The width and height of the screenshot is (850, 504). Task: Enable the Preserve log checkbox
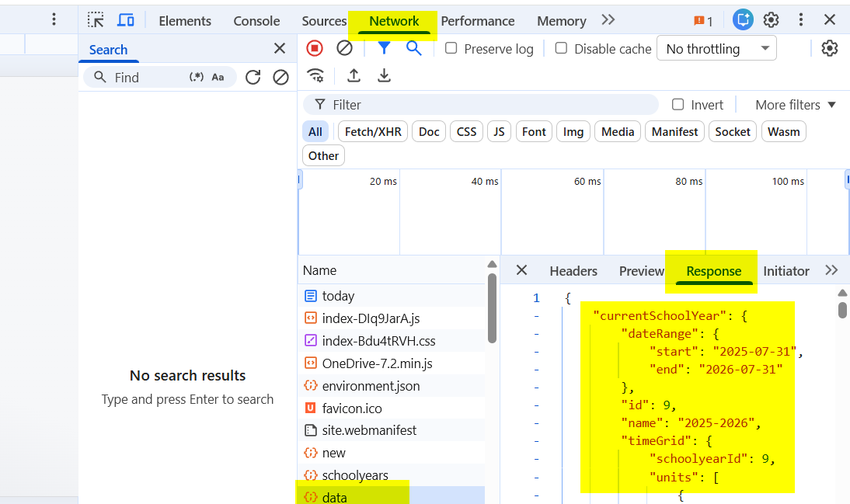click(451, 48)
